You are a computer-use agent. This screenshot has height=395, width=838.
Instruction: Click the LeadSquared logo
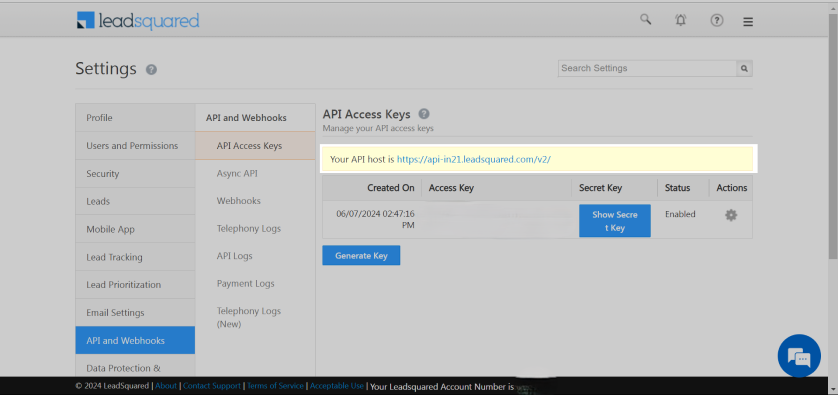click(138, 20)
